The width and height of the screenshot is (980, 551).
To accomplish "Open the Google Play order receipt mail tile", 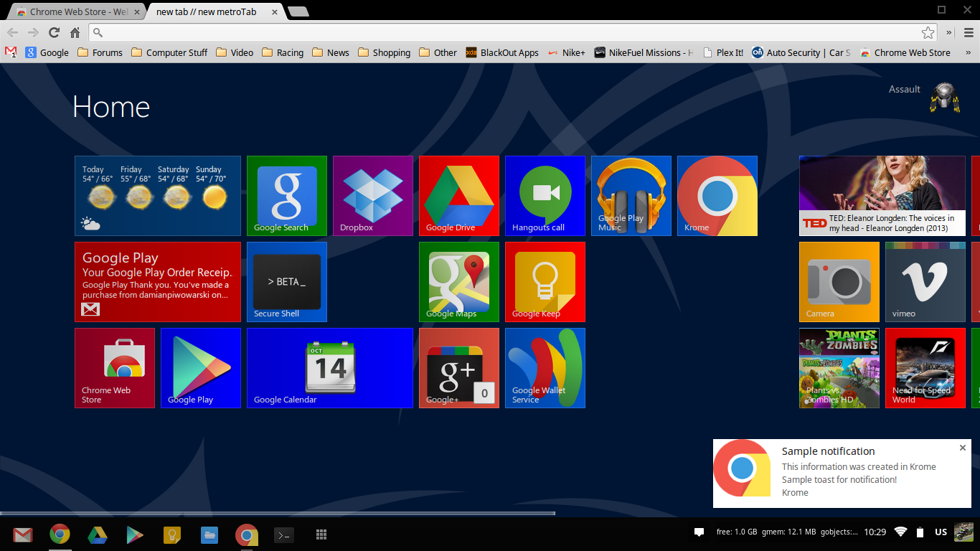I will tap(158, 282).
